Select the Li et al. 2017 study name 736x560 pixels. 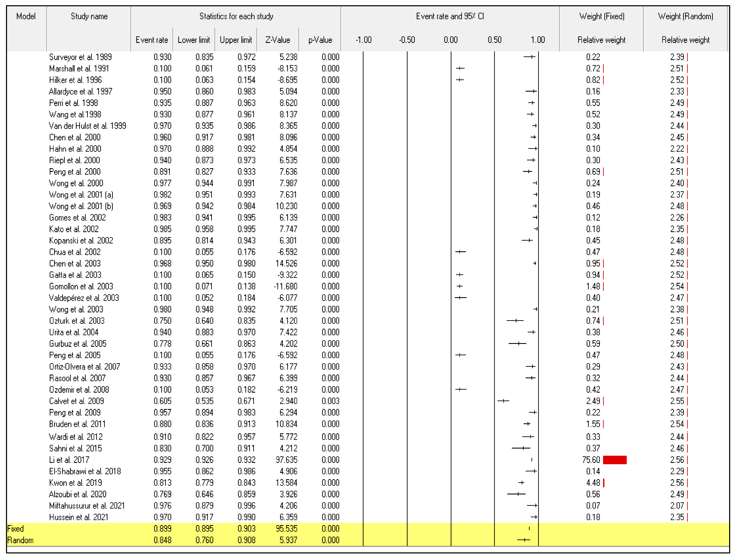tap(69, 460)
